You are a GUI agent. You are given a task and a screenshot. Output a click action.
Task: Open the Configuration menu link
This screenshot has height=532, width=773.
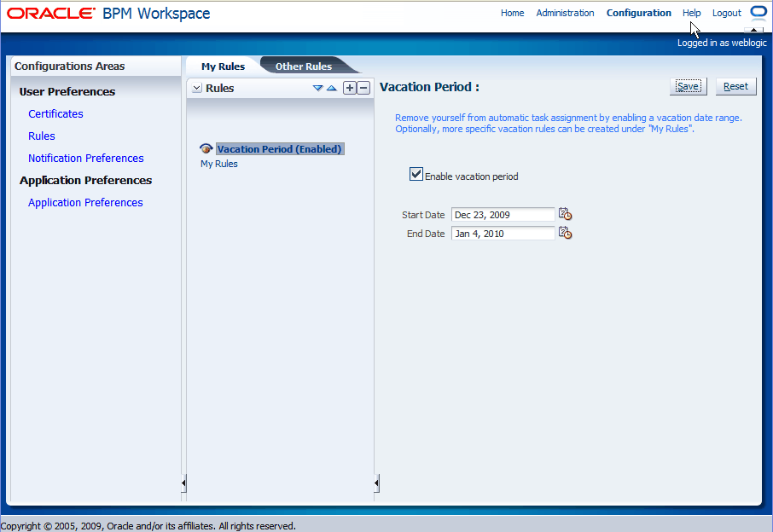coord(638,14)
